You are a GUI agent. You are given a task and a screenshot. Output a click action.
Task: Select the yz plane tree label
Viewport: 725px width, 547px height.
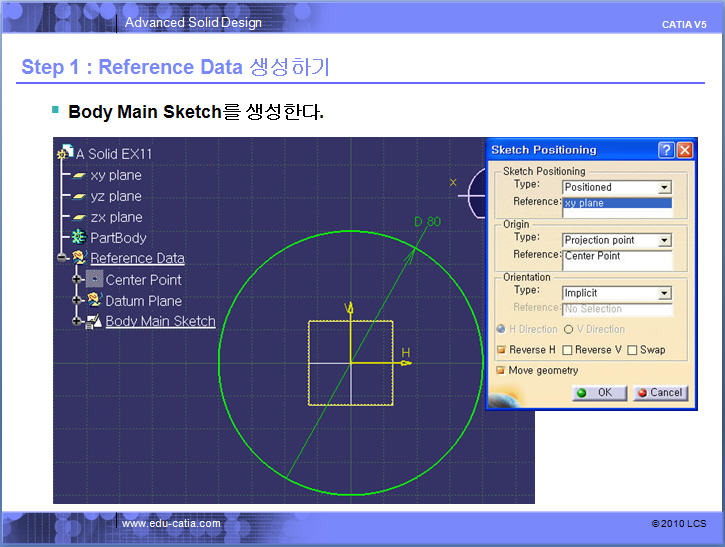[x=116, y=196]
